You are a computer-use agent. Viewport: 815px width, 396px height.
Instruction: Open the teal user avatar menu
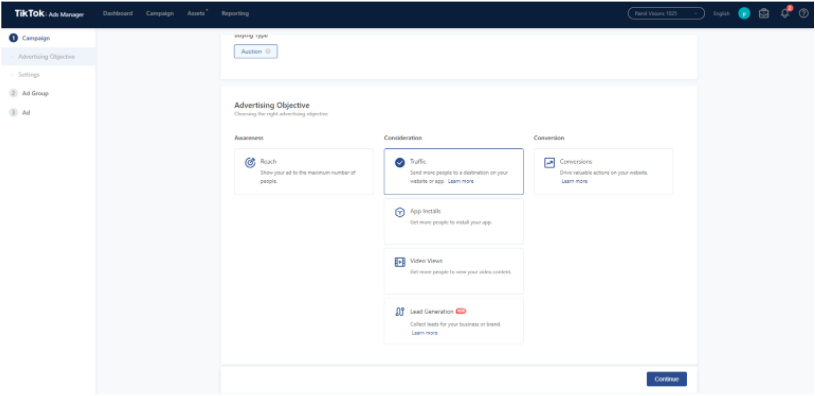pos(744,14)
